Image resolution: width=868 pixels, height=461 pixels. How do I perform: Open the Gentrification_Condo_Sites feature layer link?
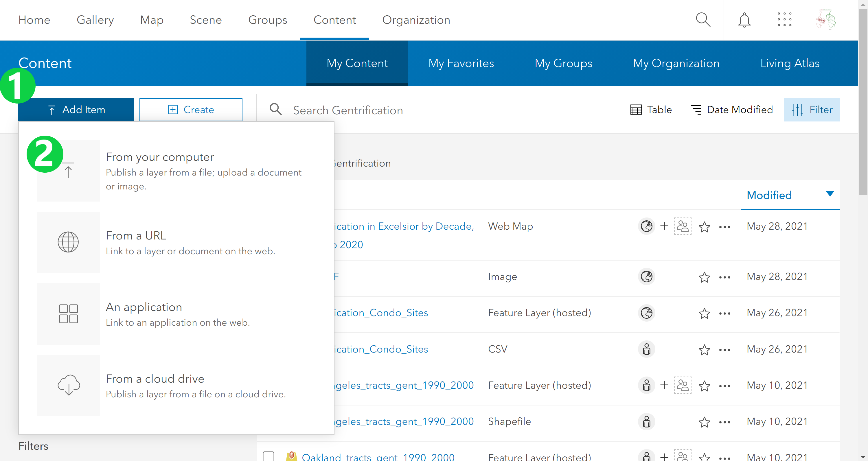(381, 313)
